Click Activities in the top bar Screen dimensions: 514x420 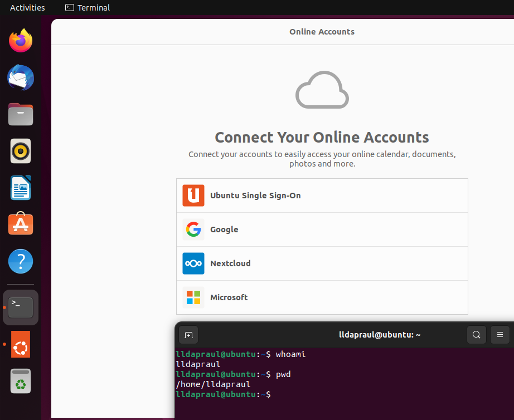click(27, 8)
